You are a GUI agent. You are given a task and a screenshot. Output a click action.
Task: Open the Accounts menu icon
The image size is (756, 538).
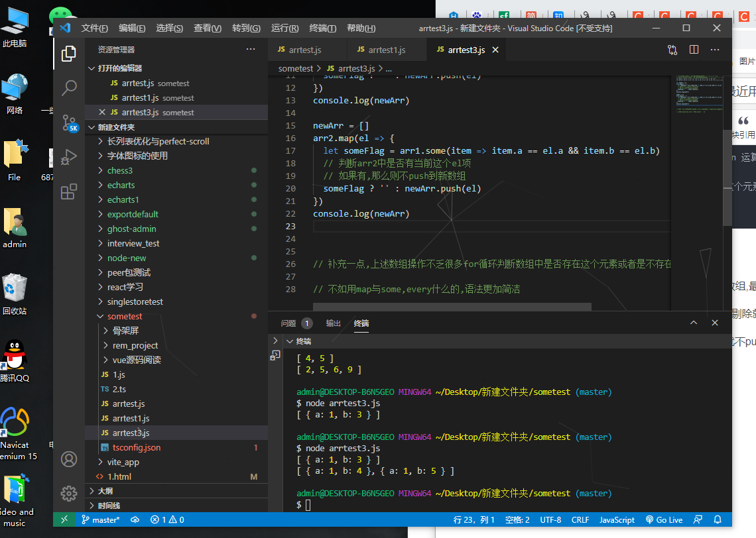click(69, 459)
